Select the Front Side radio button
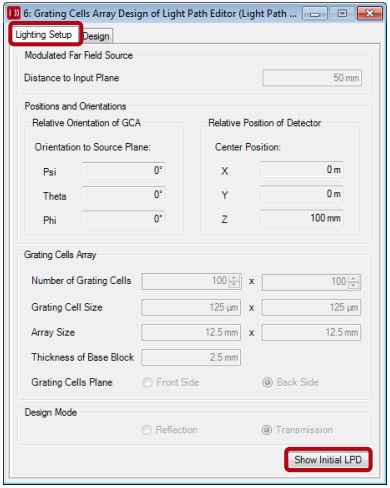 pos(147,382)
